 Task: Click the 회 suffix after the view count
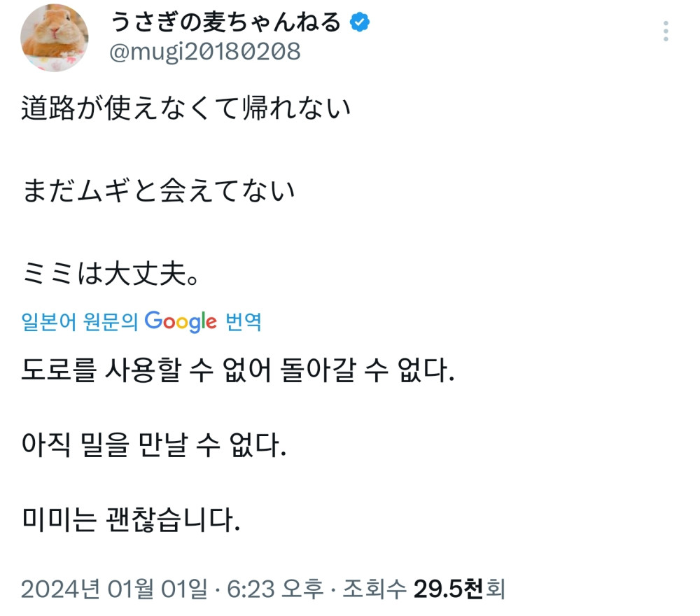(x=494, y=589)
